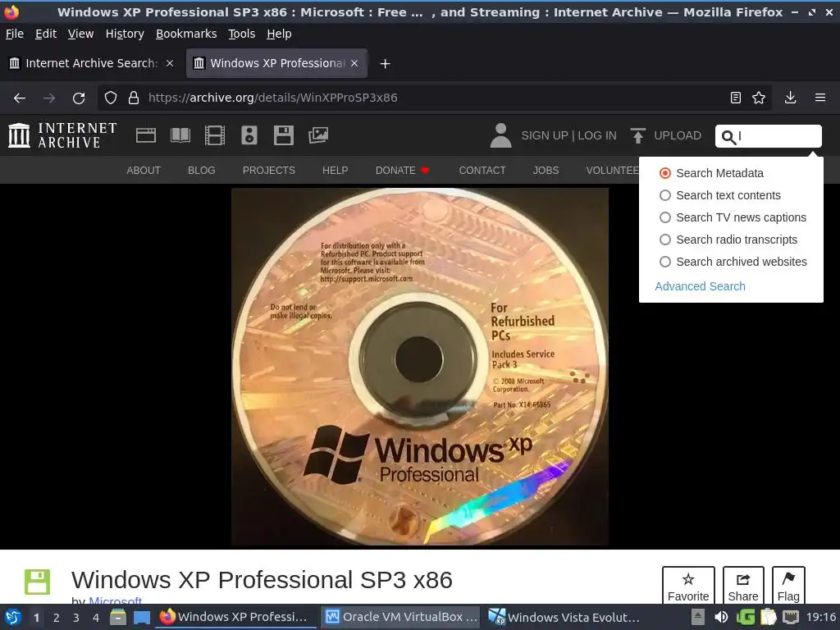
Task: Click the search magnifier icon
Action: tap(728, 137)
